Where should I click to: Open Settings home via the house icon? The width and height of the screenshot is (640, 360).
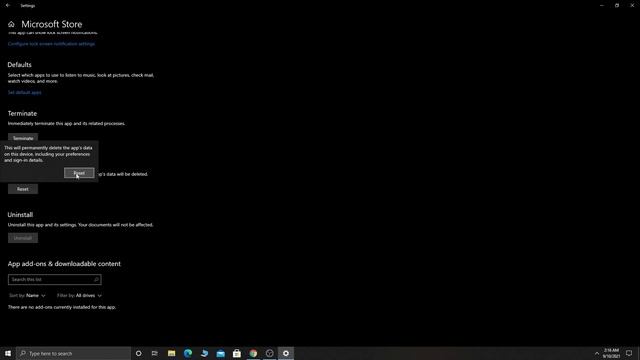point(11,24)
